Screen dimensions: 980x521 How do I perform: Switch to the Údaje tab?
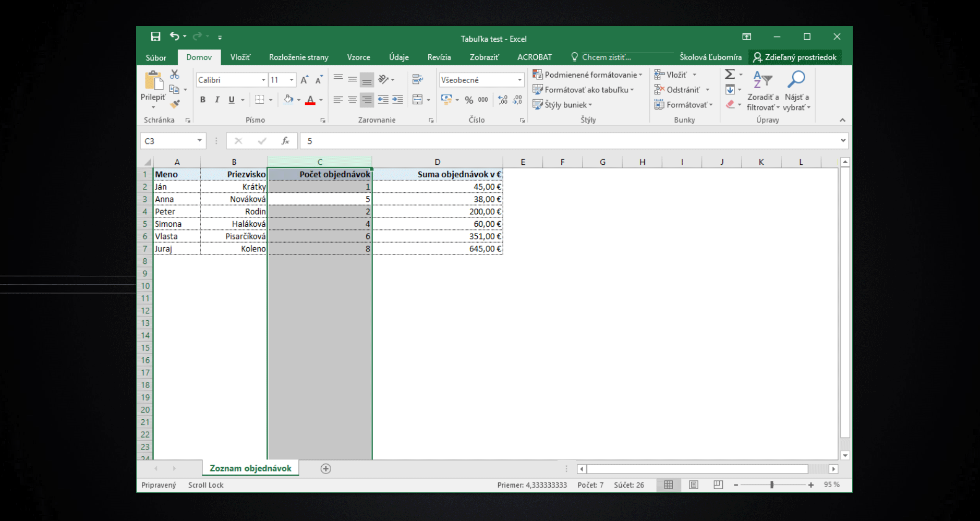399,57
